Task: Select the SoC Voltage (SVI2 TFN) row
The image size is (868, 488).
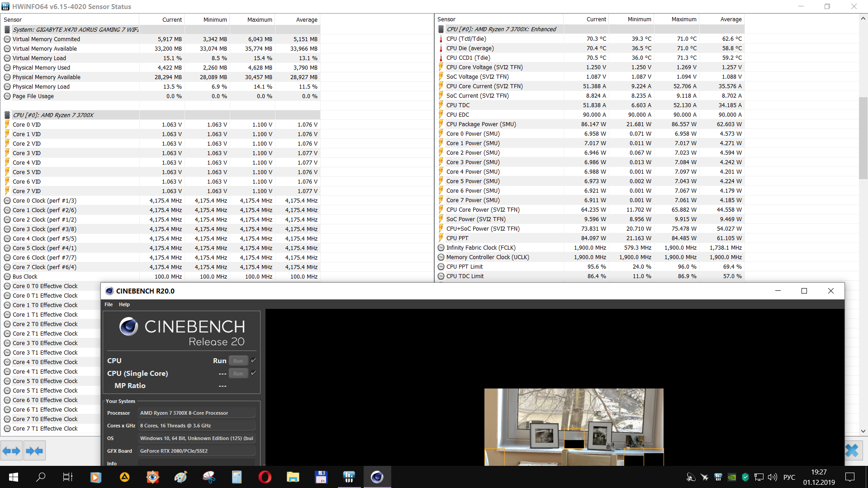Action: pos(590,77)
